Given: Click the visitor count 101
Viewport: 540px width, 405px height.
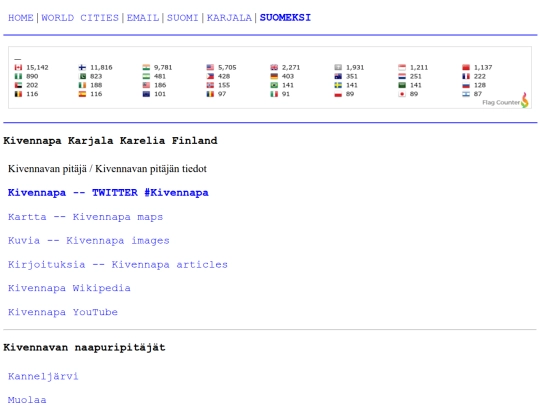Looking at the screenshot, I should click(160, 94).
